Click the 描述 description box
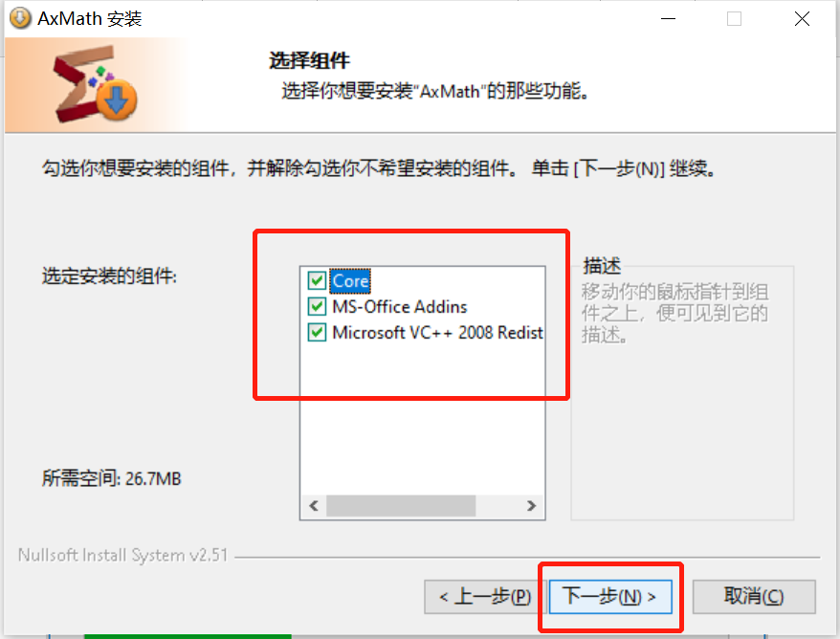 tap(682, 392)
